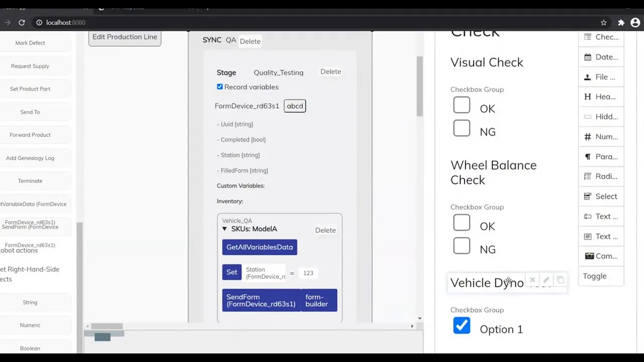This screenshot has height=362, width=644.
Task: Select Send To action in sidebar
Action: pos(30,112)
